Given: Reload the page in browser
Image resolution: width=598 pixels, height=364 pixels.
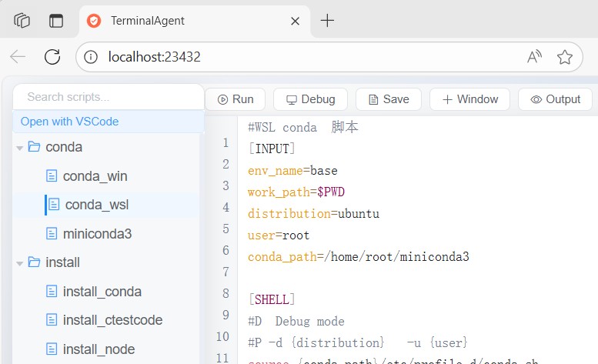Looking at the screenshot, I should point(52,56).
